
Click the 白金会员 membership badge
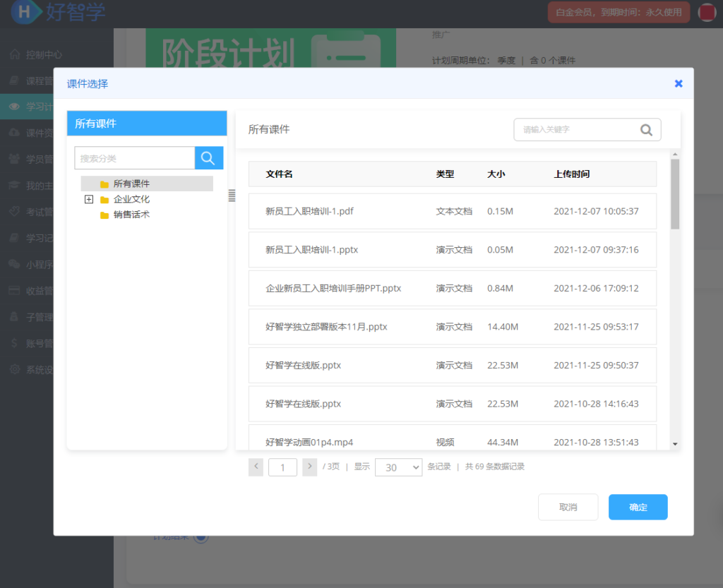[619, 12]
